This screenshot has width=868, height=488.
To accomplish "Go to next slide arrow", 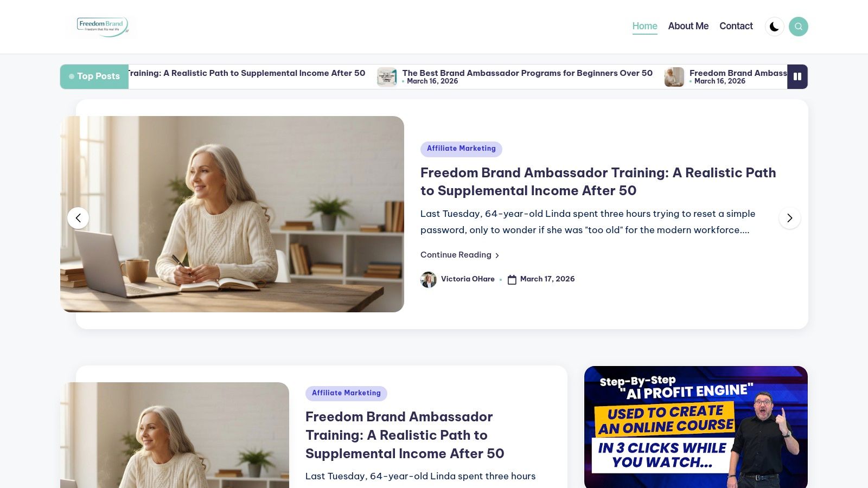I will point(790,218).
